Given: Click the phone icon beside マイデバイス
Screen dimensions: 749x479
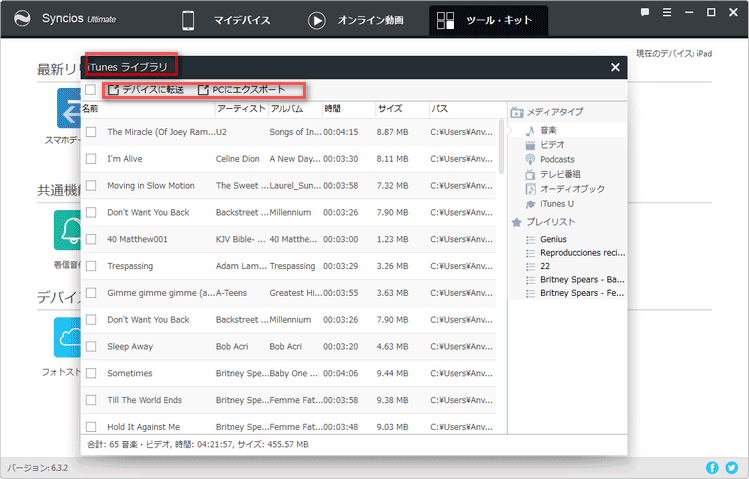Looking at the screenshot, I should [x=188, y=21].
